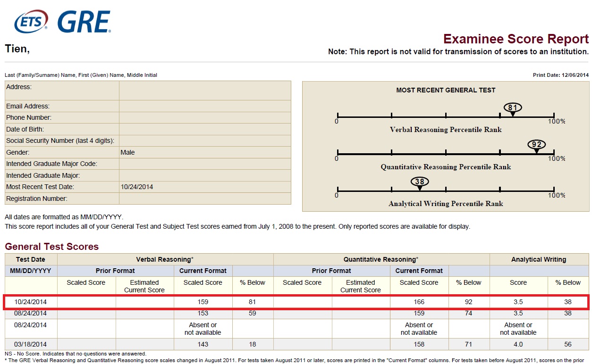Click Verbal % Below 18

coord(253,344)
